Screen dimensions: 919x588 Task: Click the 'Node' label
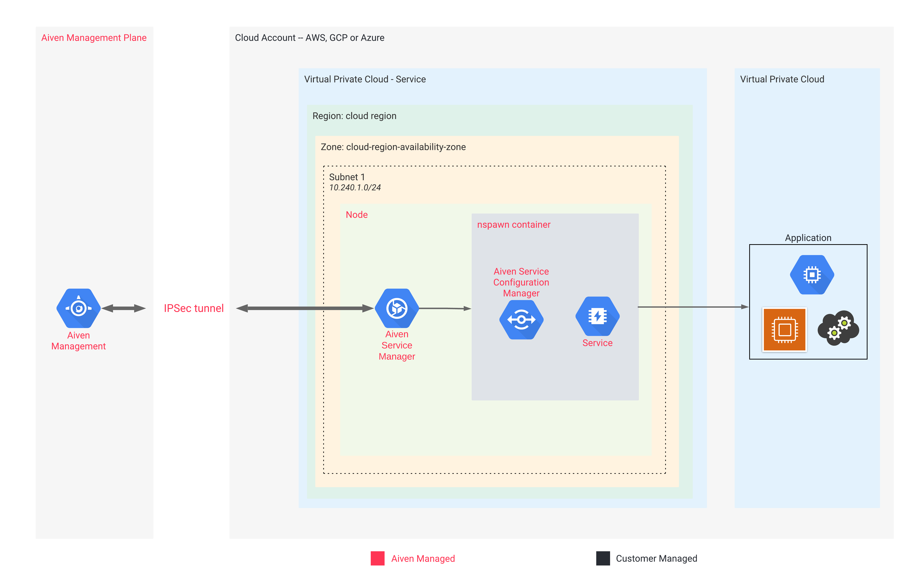coord(357,215)
